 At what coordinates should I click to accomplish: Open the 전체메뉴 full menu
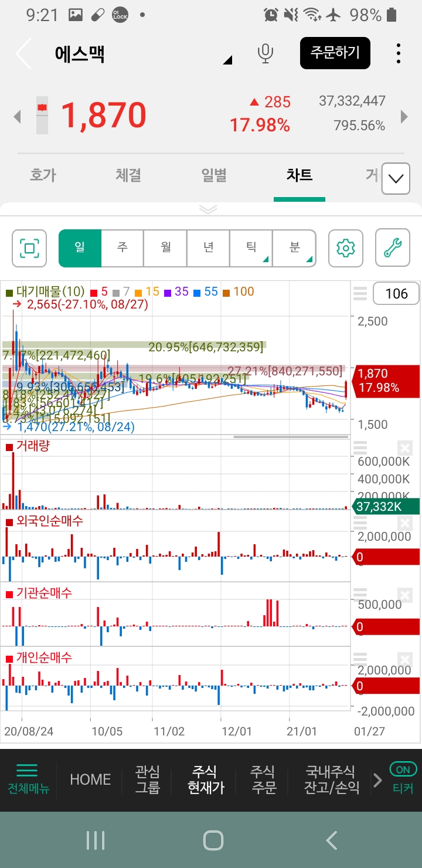(x=28, y=779)
